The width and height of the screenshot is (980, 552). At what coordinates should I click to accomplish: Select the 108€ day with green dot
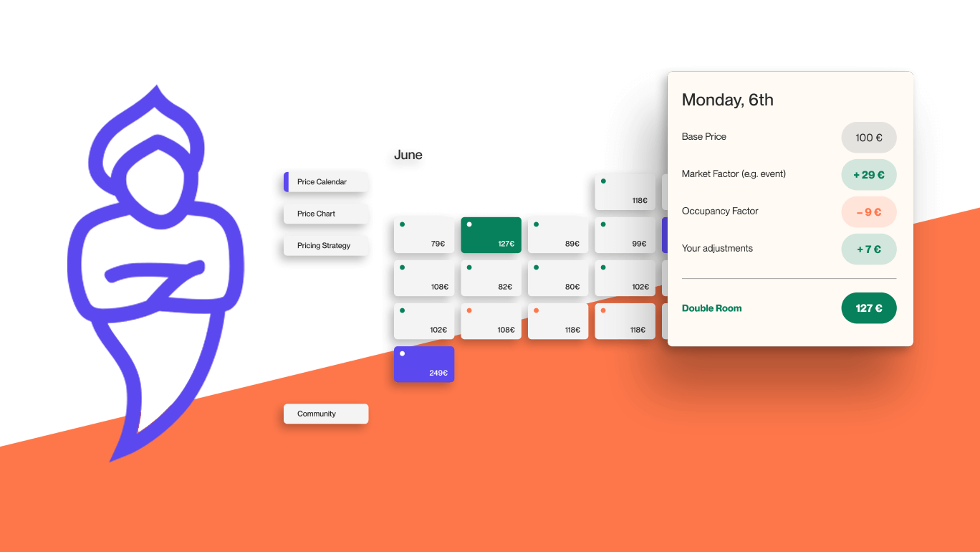pyautogui.click(x=424, y=278)
